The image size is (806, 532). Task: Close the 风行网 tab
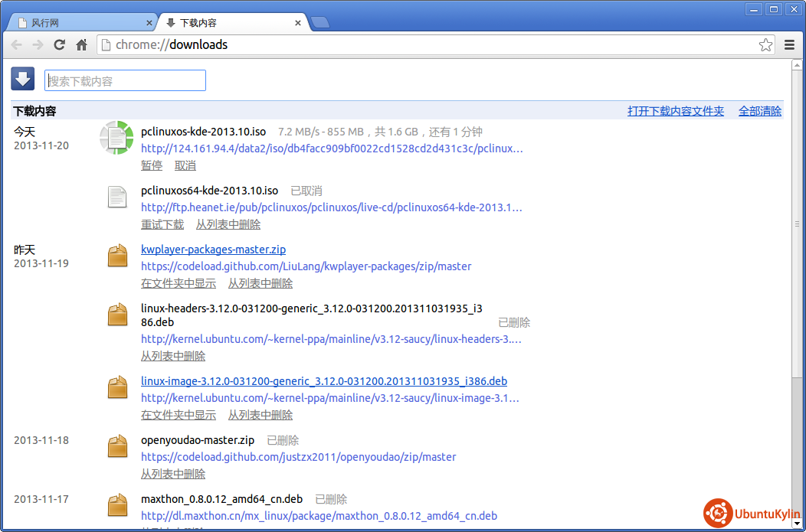point(149,23)
